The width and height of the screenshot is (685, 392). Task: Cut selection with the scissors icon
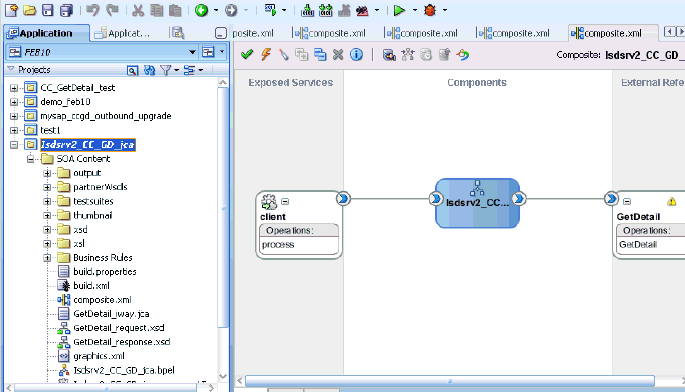tap(138, 10)
